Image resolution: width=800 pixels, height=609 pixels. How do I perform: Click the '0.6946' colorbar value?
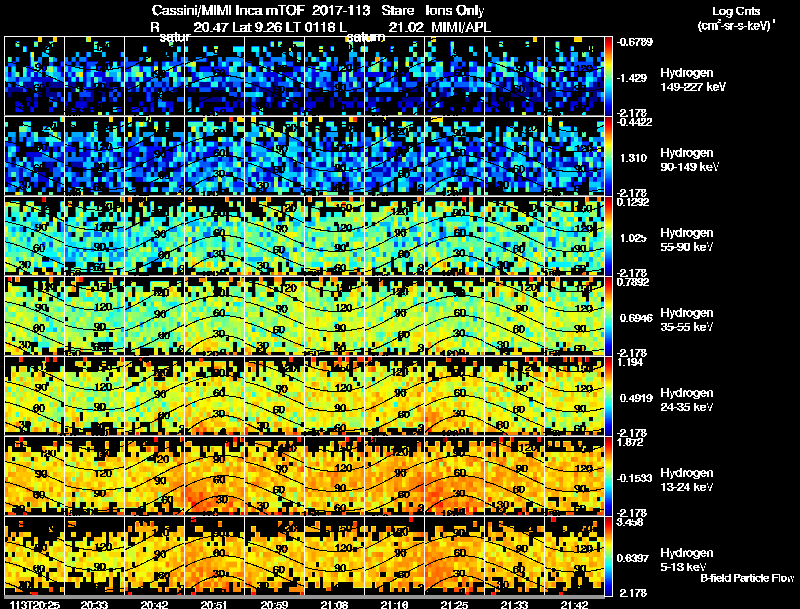tap(636, 318)
